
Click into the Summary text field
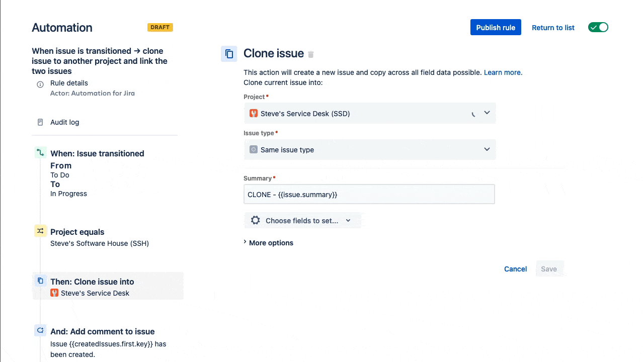tap(369, 195)
